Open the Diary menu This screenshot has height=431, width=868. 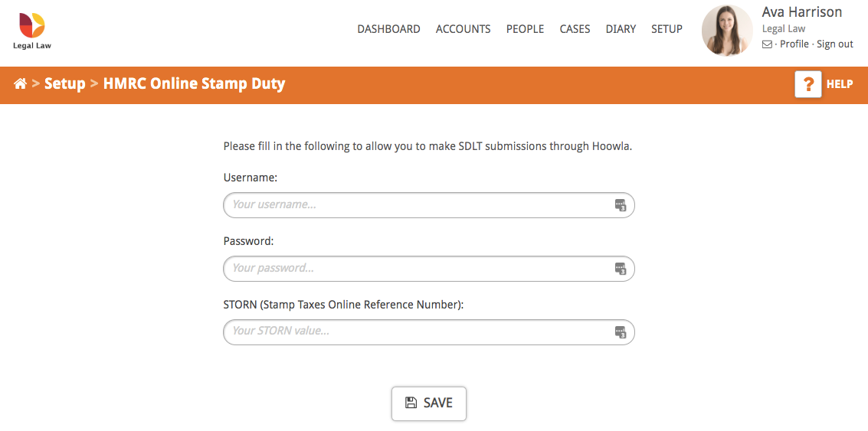point(621,29)
